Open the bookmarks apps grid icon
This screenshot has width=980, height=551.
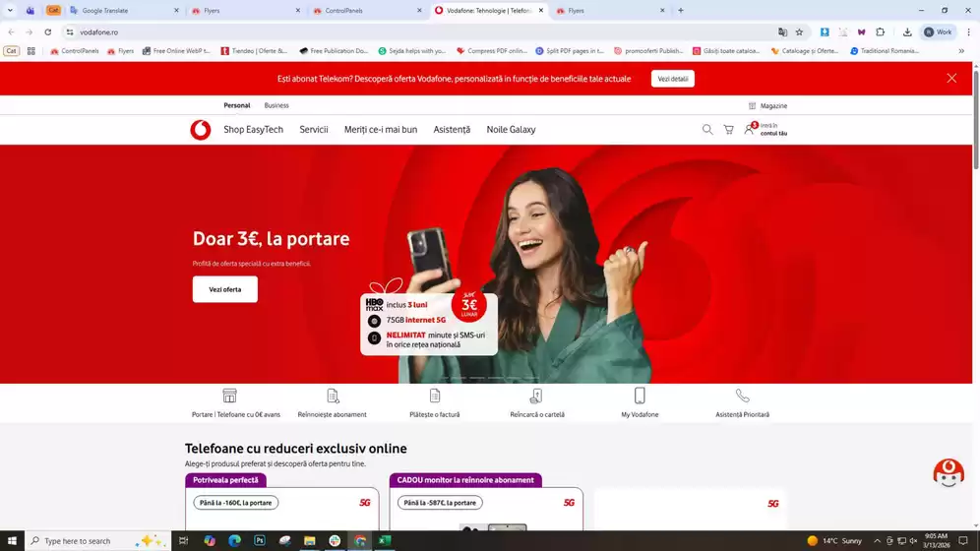[31, 51]
